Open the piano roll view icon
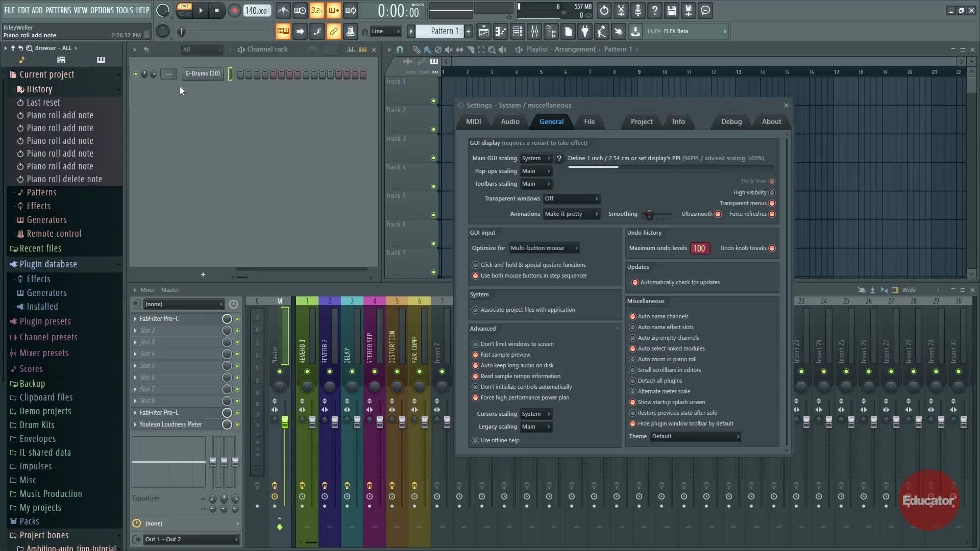 (501, 32)
